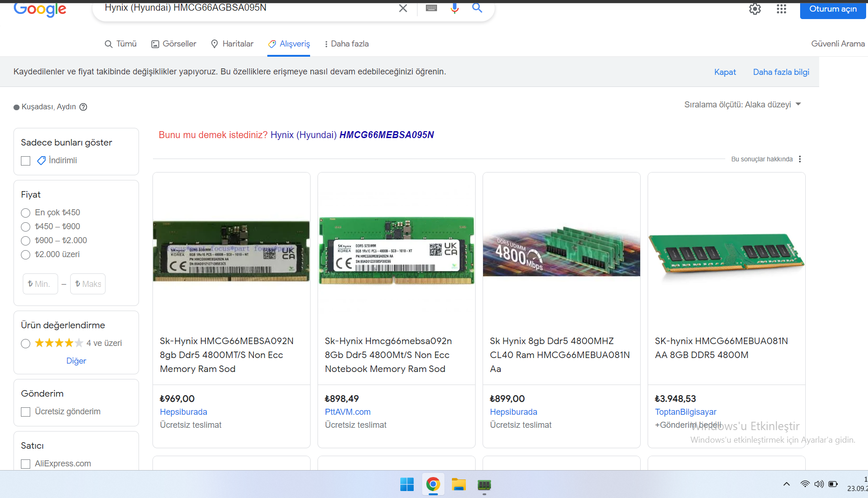Screen dimensions: 868x498
Task: Dismiss the notice with Kapat
Action: pos(725,72)
